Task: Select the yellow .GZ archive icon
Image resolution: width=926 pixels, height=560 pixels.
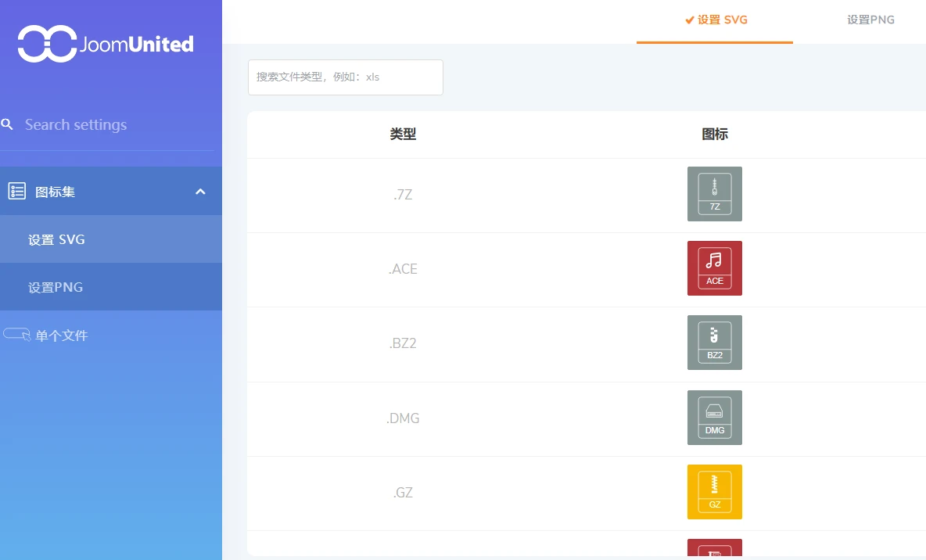Action: pos(714,491)
